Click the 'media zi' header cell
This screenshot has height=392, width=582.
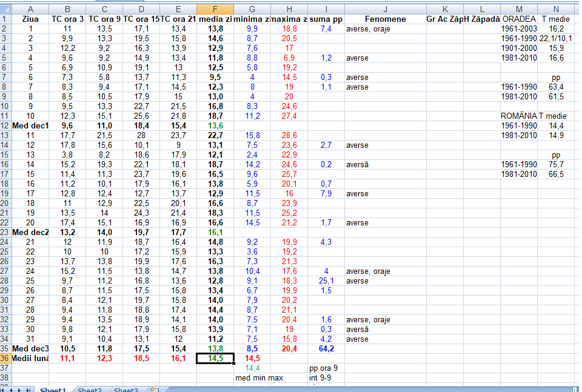click(x=215, y=19)
